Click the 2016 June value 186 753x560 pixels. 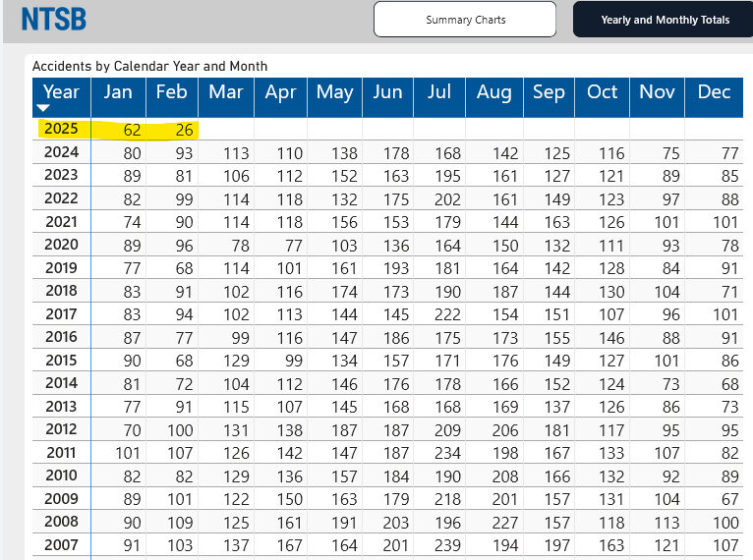[396, 338]
